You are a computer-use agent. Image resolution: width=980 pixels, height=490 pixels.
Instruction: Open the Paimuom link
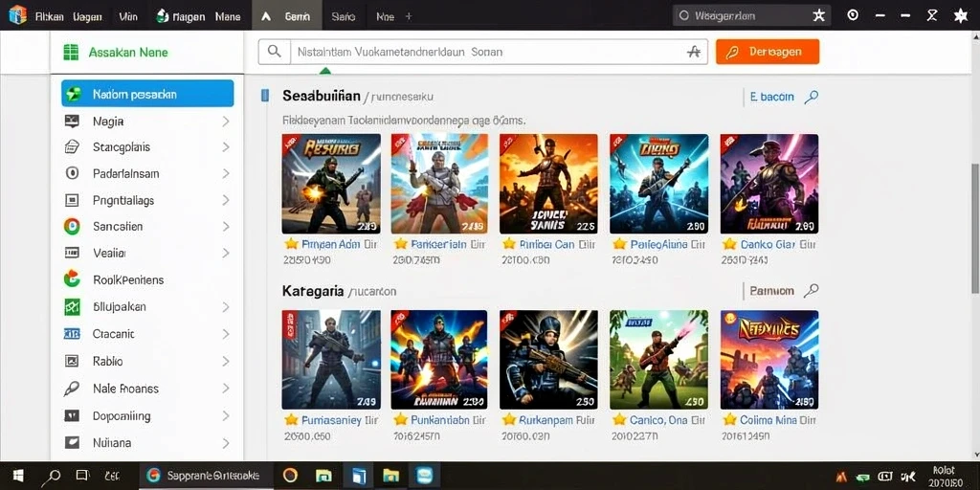[772, 290]
